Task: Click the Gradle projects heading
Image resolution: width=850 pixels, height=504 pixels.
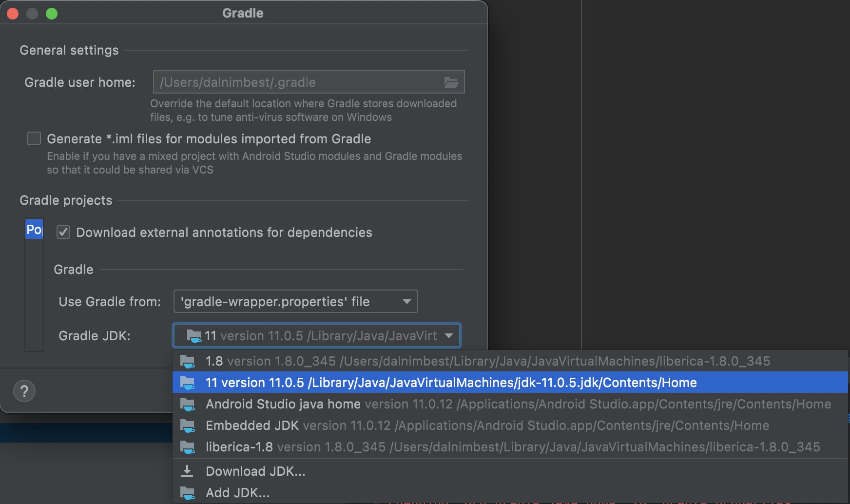Action: tap(66, 200)
